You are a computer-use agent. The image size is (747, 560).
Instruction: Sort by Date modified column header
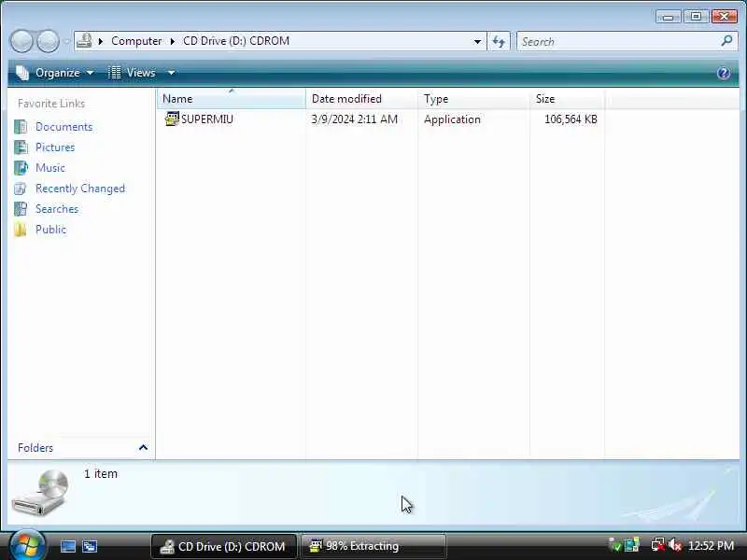361,99
